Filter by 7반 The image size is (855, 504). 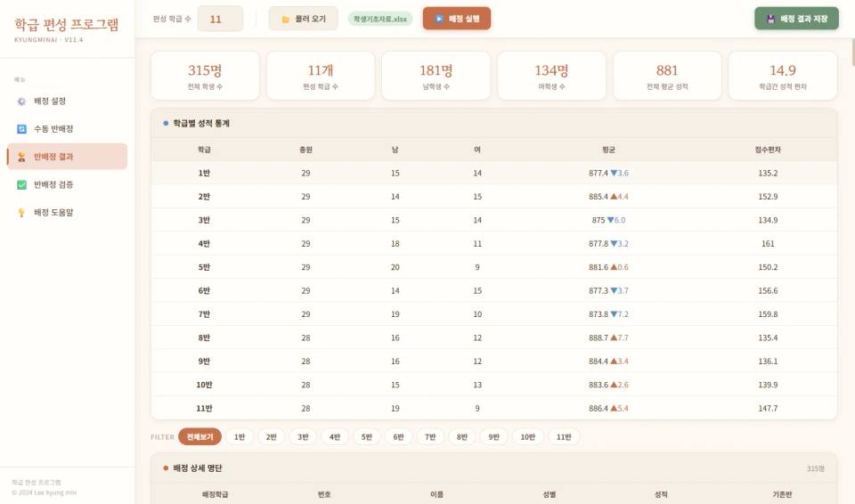click(430, 437)
